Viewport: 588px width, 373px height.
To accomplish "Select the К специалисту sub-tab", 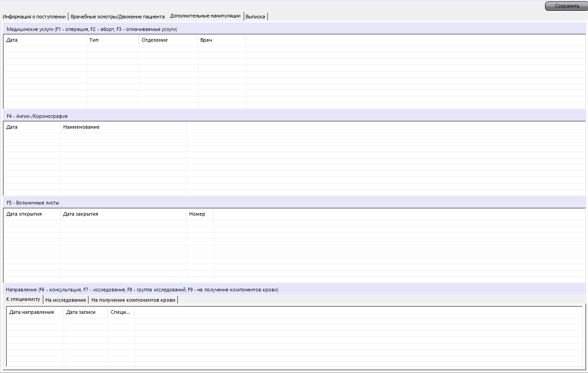I will [x=23, y=299].
